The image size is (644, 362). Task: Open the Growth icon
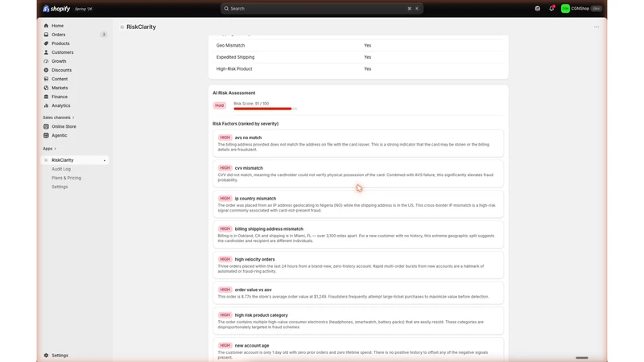46,61
